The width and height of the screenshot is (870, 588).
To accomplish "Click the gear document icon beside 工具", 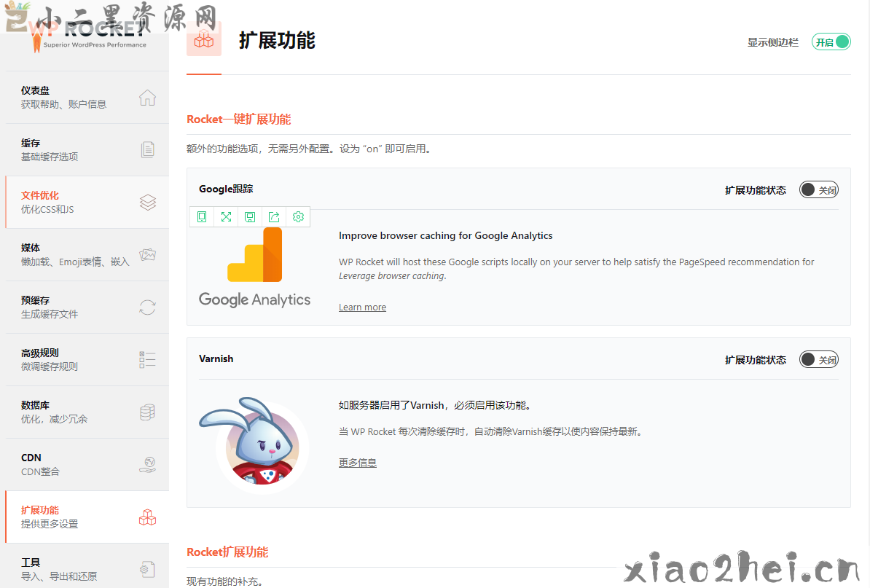I will click(147, 569).
